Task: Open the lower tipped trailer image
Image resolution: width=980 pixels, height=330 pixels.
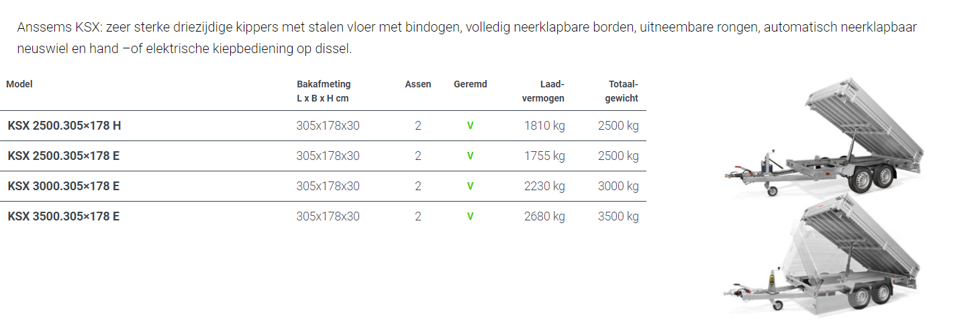Action: pyautogui.click(x=823, y=256)
